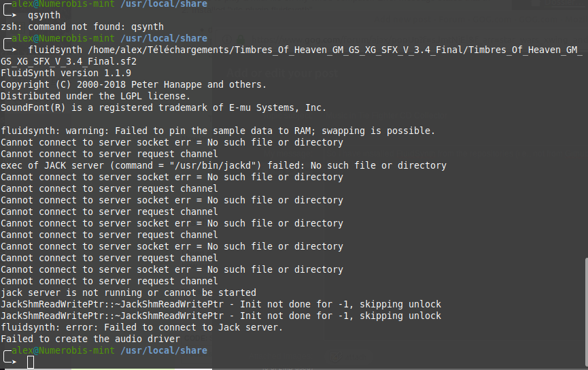Click the block cursor at the empty prompt
588x370 pixels.
tap(31, 362)
